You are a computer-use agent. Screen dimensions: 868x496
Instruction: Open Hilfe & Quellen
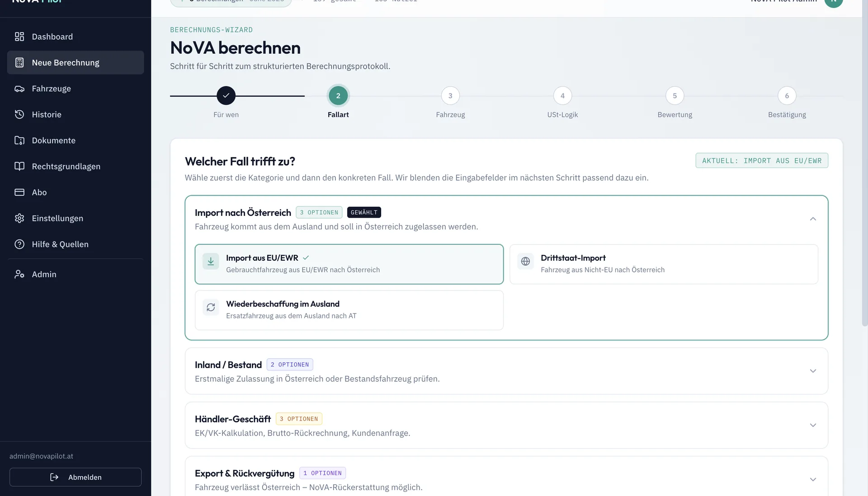pyautogui.click(x=75, y=244)
